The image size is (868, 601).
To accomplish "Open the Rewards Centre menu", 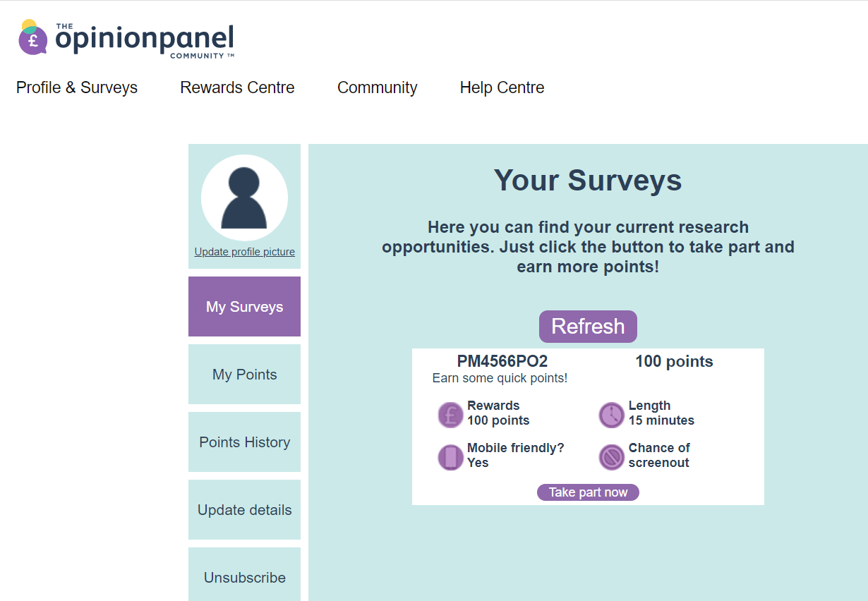I will (x=237, y=87).
